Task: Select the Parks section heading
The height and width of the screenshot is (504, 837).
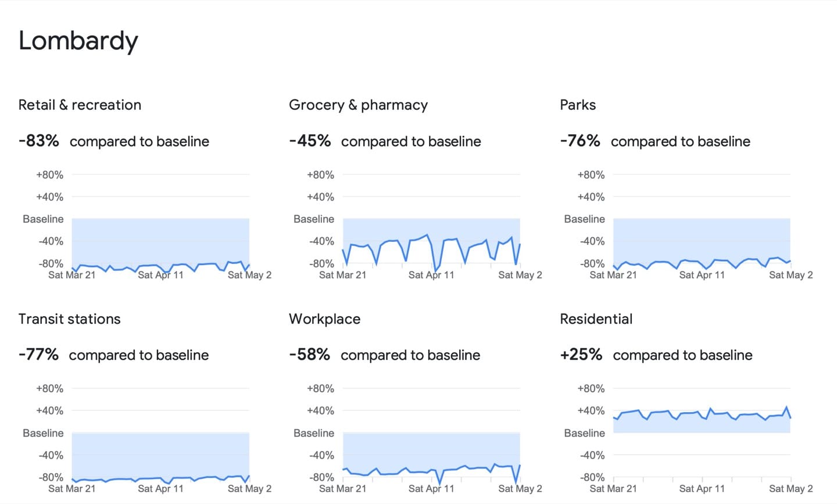Action: click(x=578, y=105)
